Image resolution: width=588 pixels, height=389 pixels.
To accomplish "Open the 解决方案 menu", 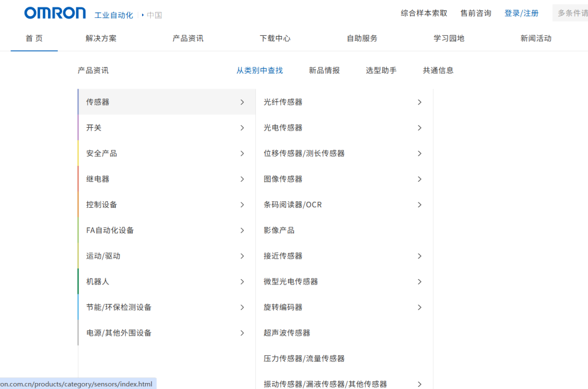I will [101, 38].
